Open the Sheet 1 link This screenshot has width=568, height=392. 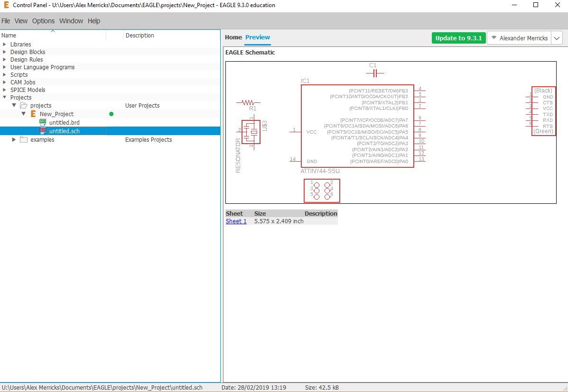click(236, 221)
